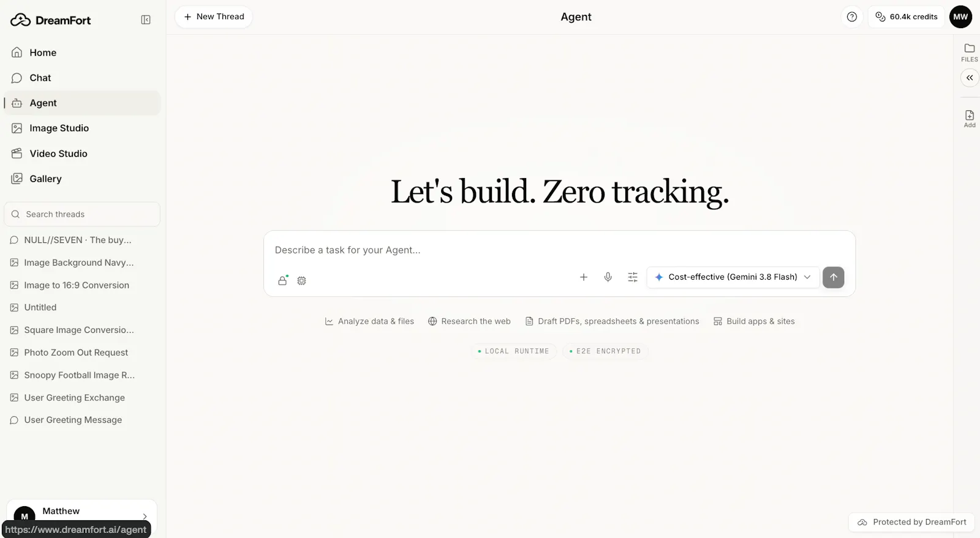Open the Files folder panel
The width and height of the screenshot is (980, 538).
point(970,53)
